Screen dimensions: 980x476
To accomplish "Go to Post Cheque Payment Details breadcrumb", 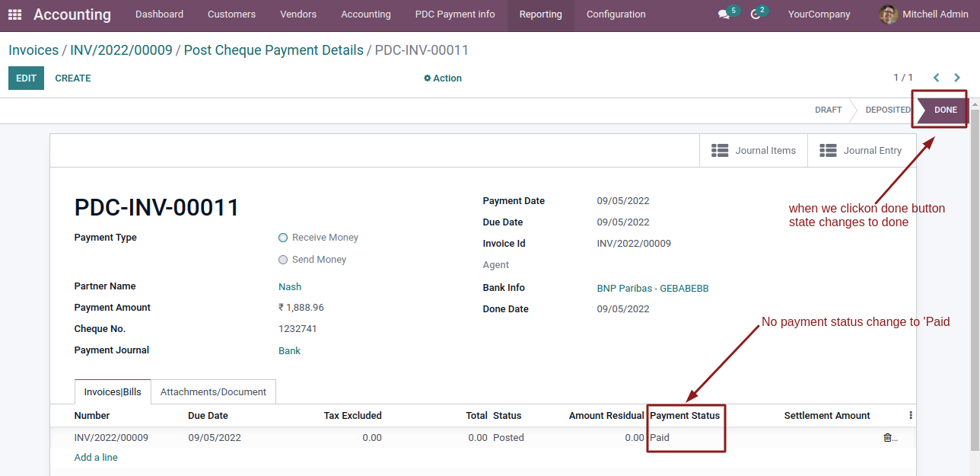I will (274, 50).
